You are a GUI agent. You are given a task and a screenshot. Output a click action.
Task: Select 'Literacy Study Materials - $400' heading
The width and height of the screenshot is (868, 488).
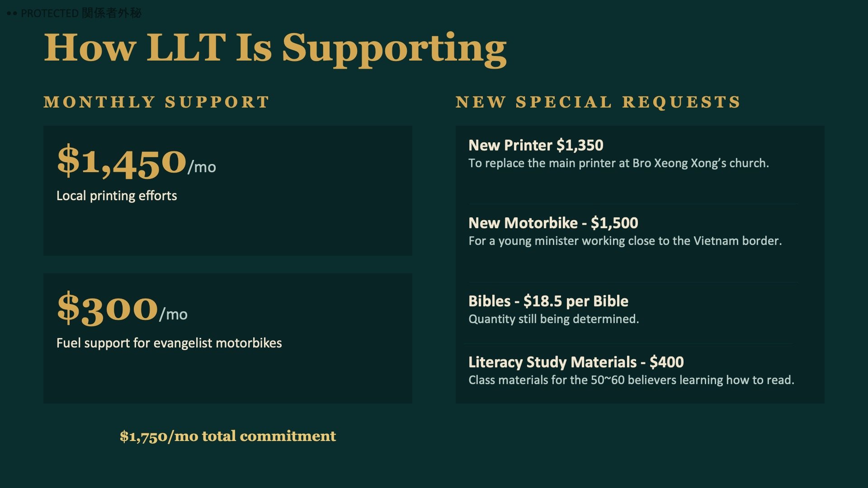(576, 362)
